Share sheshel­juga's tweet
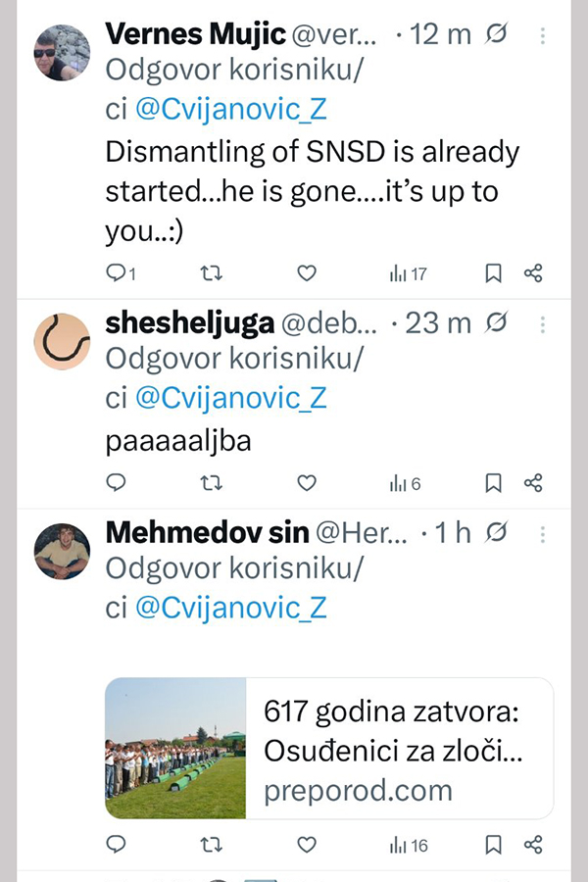This screenshot has height=882, width=588. pos(533,483)
